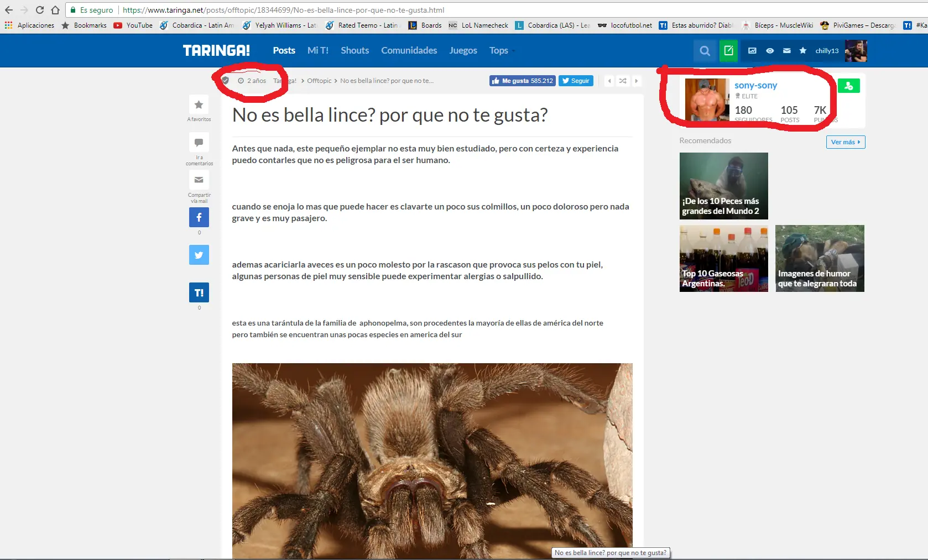Open the Bookmarks star folder
The height and width of the screenshot is (560, 928).
click(x=84, y=25)
